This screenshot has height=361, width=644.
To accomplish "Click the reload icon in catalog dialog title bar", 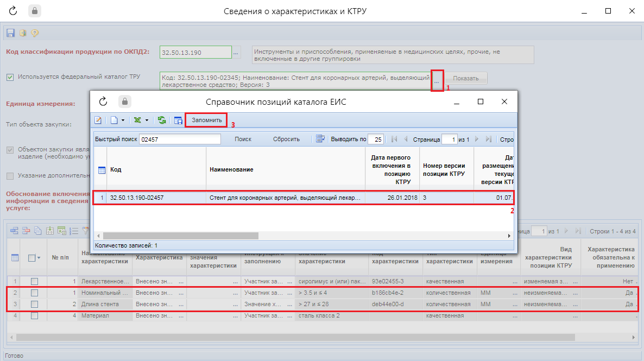I will tap(103, 102).
